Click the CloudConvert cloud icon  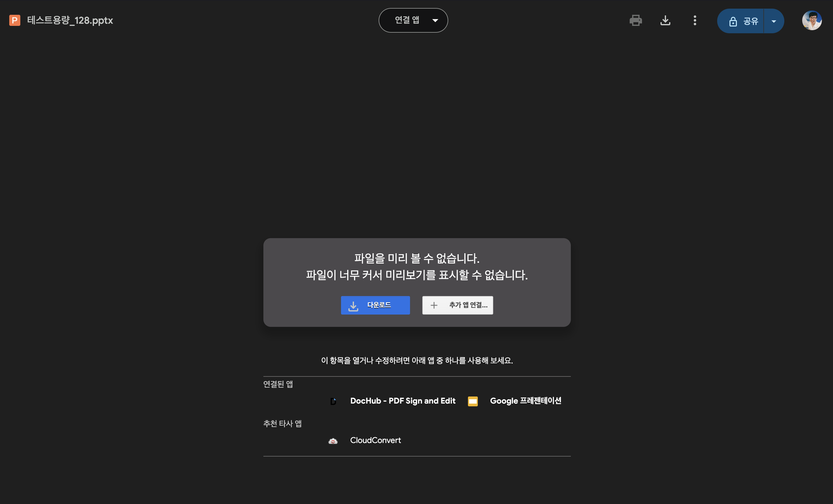click(333, 441)
